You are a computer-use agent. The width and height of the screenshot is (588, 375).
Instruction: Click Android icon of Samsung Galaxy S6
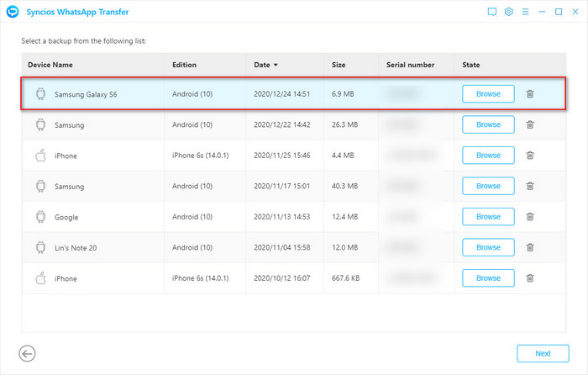[40, 94]
